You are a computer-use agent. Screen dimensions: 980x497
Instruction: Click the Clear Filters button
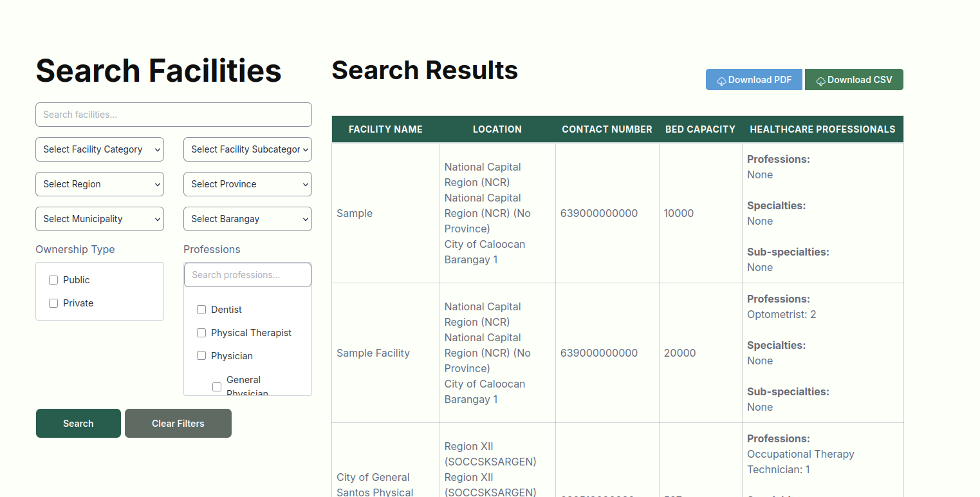click(x=178, y=424)
